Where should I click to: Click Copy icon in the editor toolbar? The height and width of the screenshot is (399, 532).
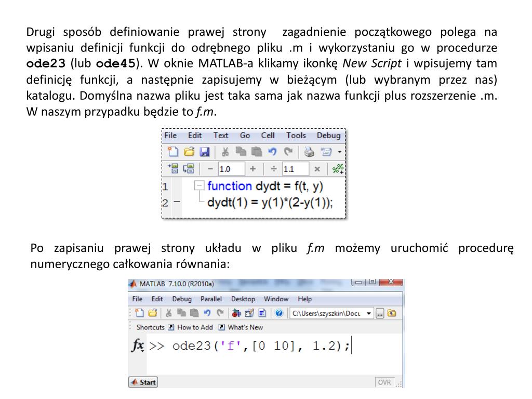pyautogui.click(x=241, y=151)
